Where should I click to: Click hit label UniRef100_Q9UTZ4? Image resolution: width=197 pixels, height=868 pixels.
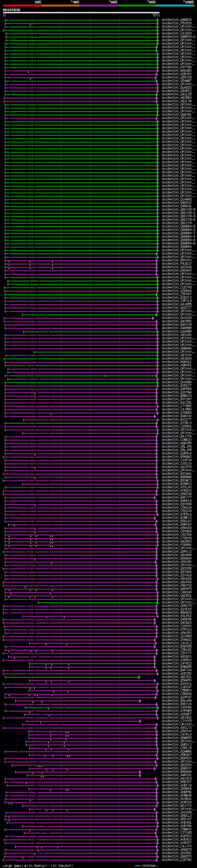point(177,78)
